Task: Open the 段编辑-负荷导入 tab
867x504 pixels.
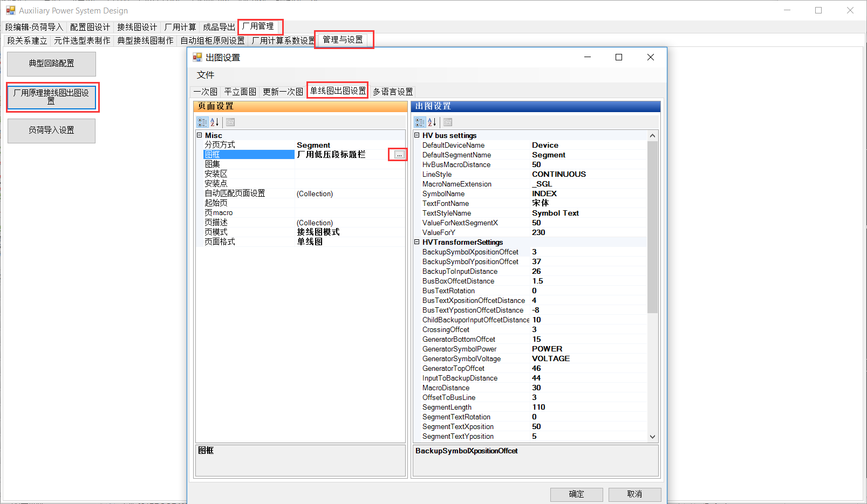Action: pyautogui.click(x=35, y=27)
